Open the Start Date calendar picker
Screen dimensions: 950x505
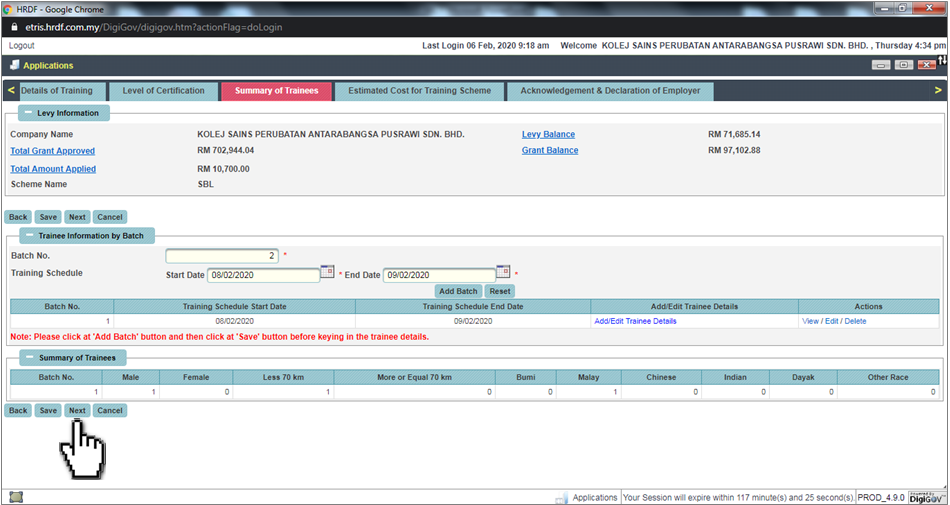[x=327, y=271]
